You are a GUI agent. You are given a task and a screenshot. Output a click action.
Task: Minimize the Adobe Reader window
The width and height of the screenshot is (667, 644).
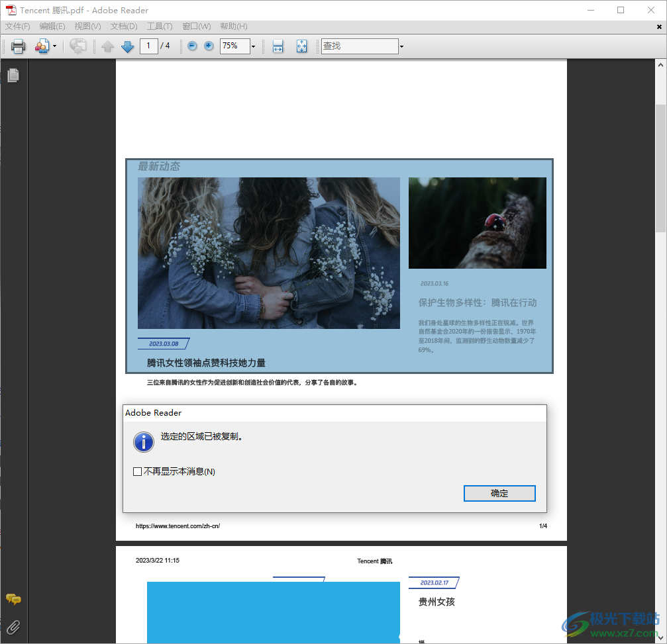click(591, 10)
